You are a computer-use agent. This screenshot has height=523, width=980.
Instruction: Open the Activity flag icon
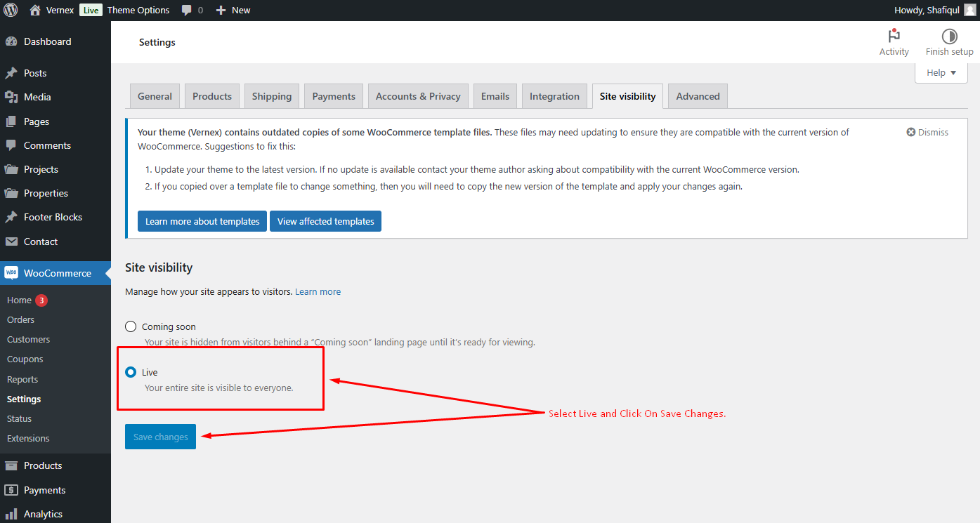point(894,36)
